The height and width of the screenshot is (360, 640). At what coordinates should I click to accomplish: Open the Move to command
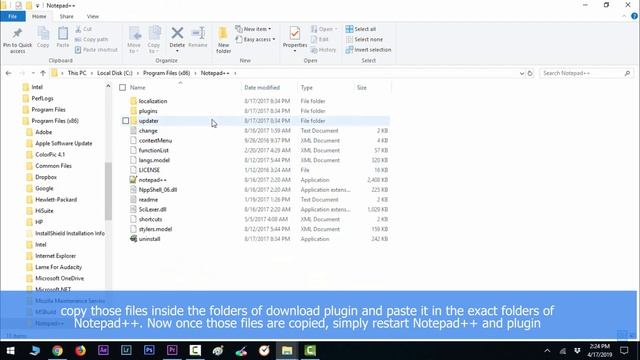[134, 40]
